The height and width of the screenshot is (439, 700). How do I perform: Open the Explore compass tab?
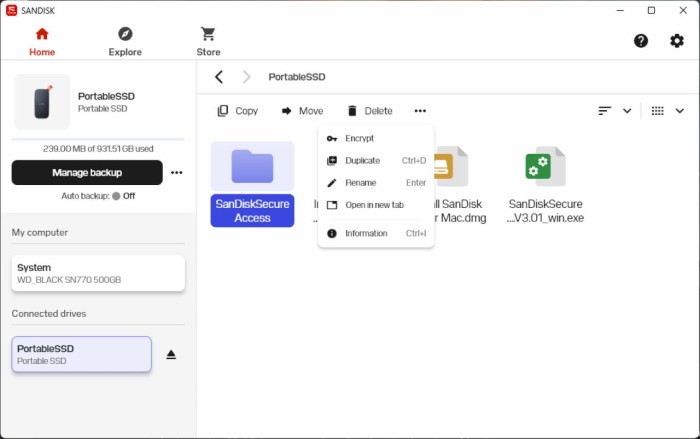coord(125,42)
